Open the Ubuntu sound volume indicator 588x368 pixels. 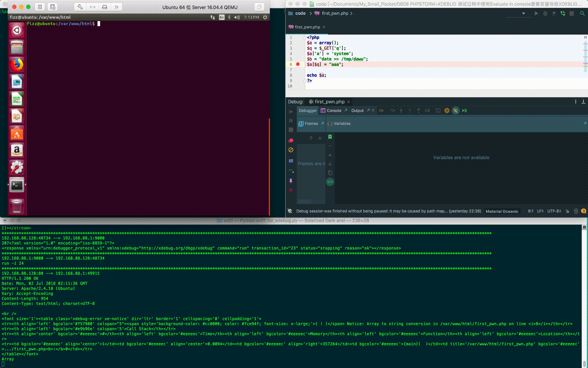[237, 17]
